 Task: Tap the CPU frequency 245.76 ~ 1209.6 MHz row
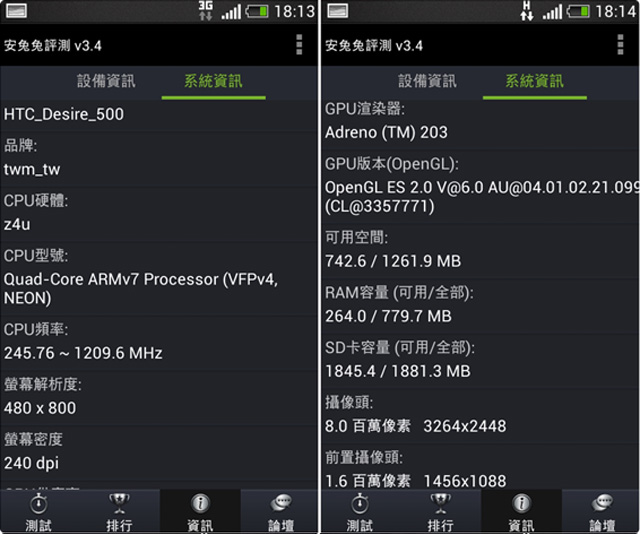pos(159,343)
